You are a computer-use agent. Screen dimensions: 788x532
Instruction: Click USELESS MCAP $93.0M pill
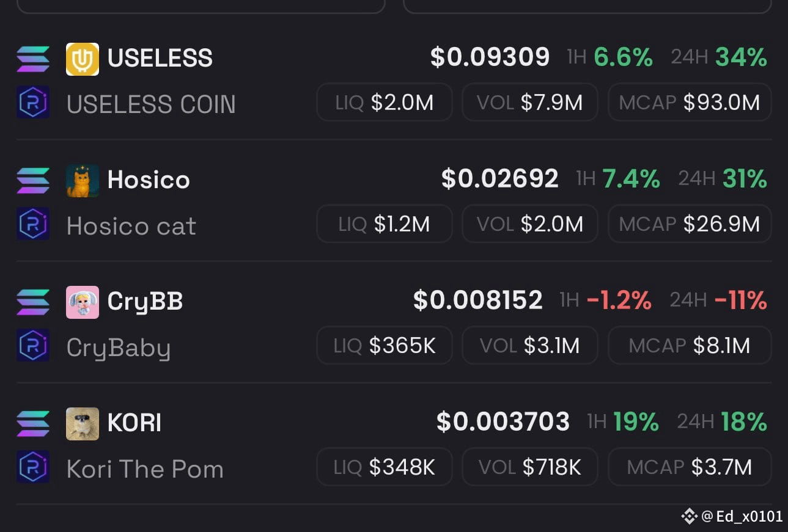click(x=690, y=102)
